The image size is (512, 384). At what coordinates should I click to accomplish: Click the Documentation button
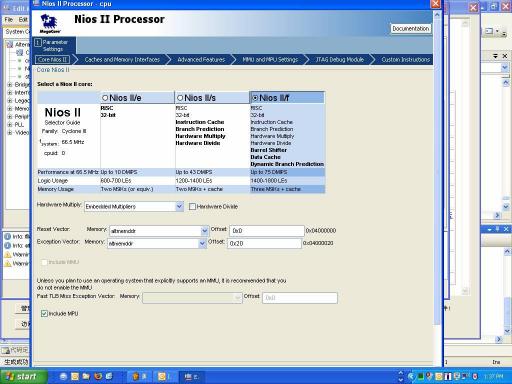[x=411, y=29]
